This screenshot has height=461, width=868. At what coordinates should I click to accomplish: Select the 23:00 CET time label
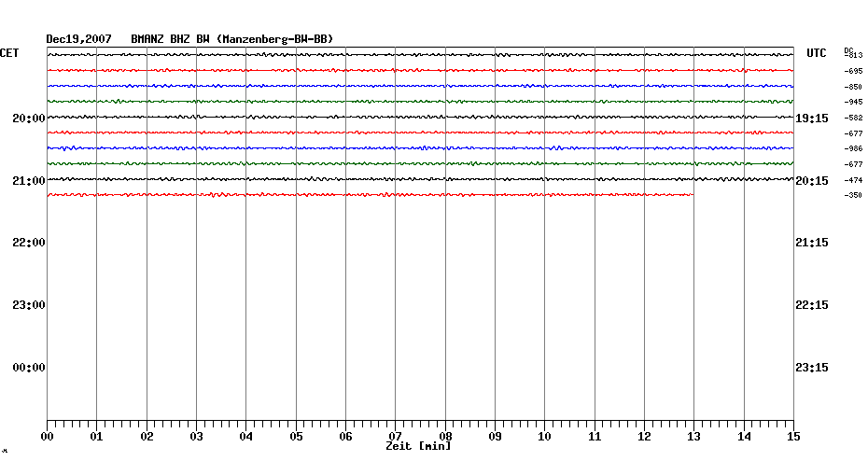[x=29, y=305]
